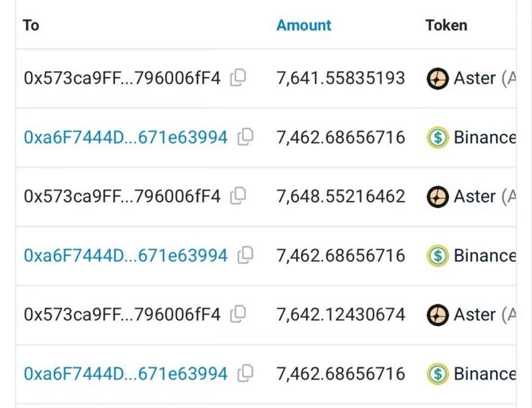Image resolution: width=532 pixels, height=408 pixels.
Task: Open 0xa6F7444D address link in first Binance row
Action: [125, 137]
